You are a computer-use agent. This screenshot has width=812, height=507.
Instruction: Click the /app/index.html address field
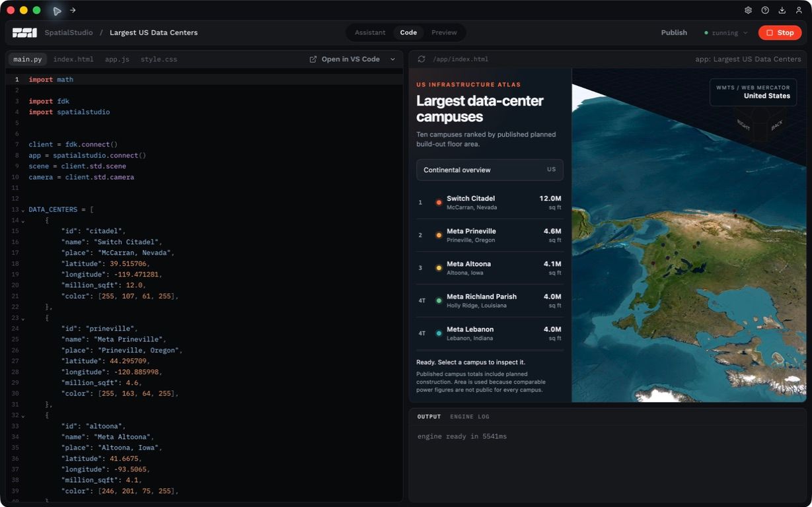click(x=461, y=59)
